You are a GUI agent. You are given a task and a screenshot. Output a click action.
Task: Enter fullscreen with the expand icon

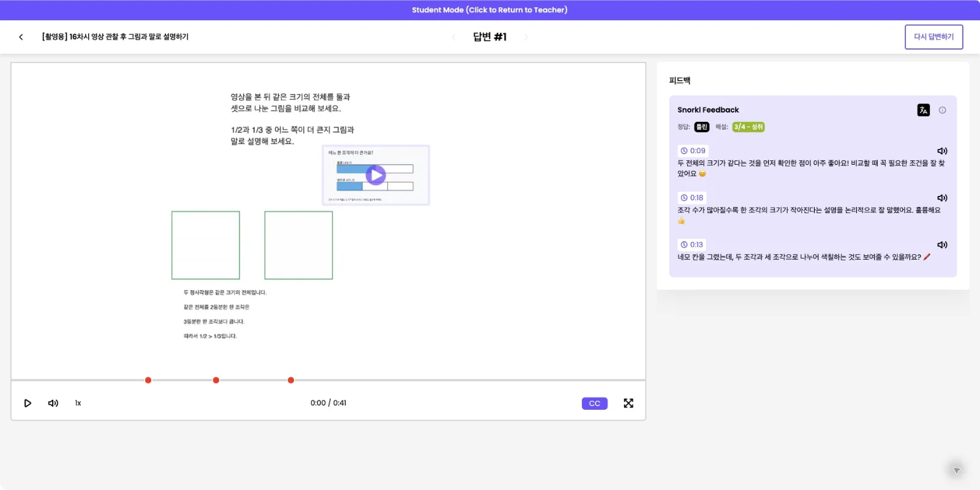(628, 403)
